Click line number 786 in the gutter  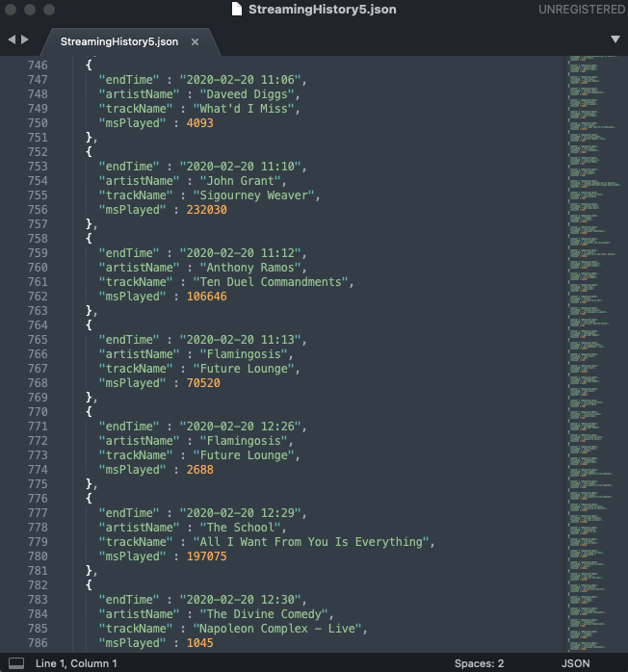pyautogui.click(x=38, y=643)
